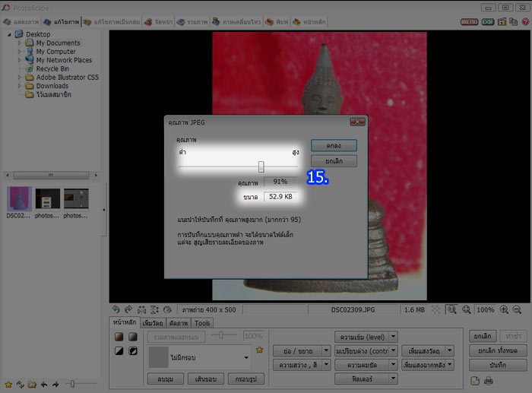Click the redo arrow icon below image
The height and width of the screenshot is (393, 532).
128,309
